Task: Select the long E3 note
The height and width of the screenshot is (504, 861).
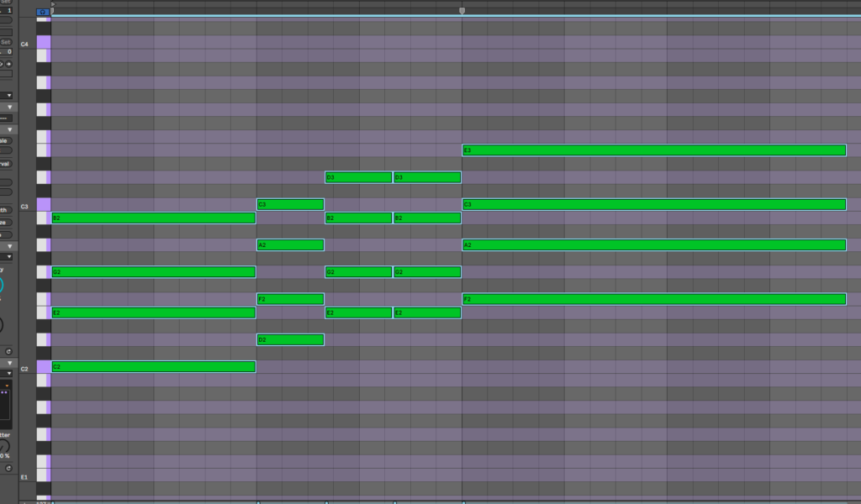Action: coord(653,150)
